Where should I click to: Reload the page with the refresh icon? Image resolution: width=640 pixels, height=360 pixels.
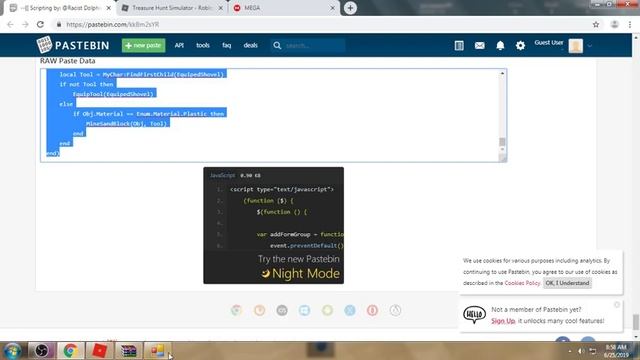[x=40, y=24]
